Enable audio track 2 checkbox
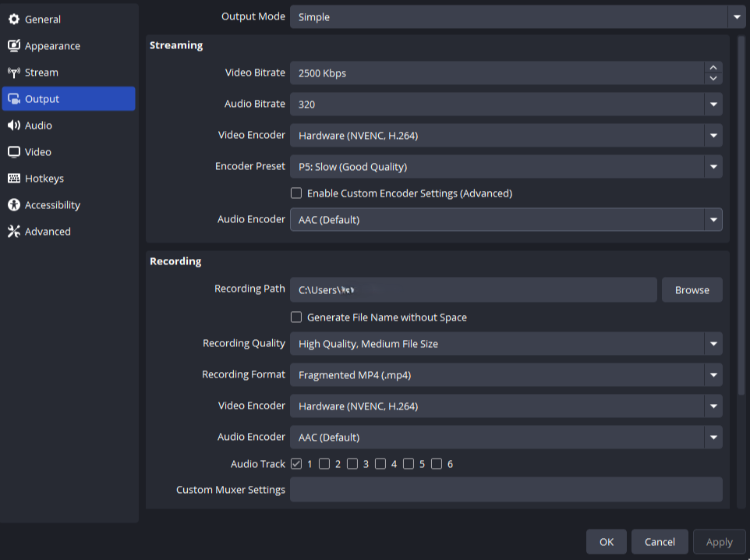Viewport: 750px width, 560px height. coord(324,464)
